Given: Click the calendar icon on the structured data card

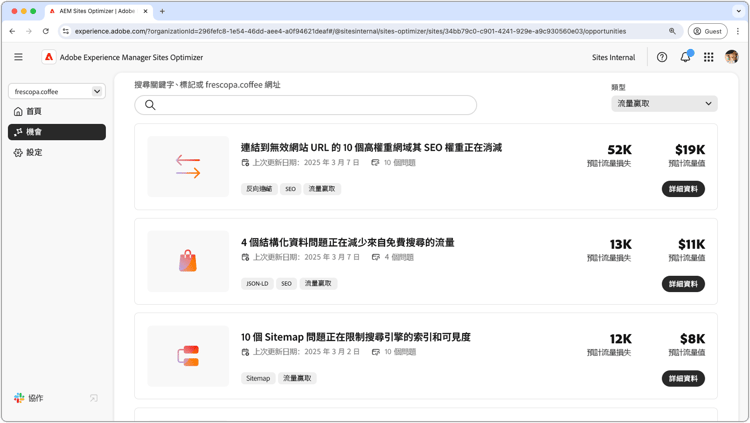Looking at the screenshot, I should [245, 257].
